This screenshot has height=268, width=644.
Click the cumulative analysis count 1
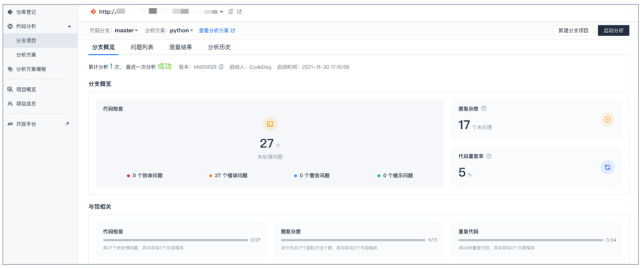point(111,67)
